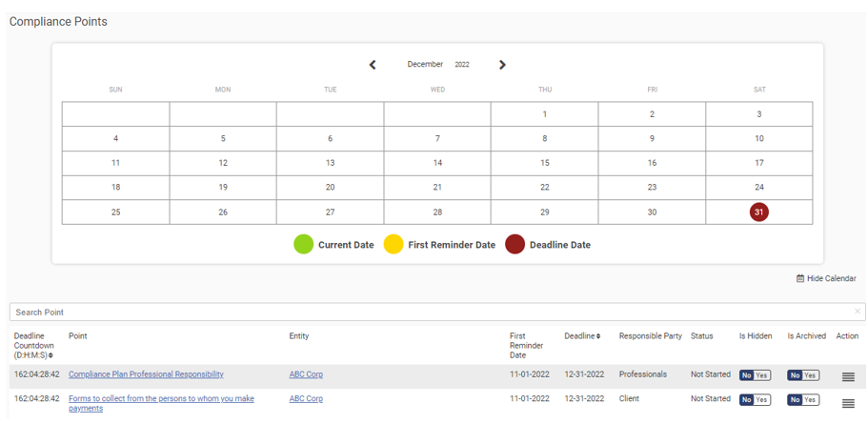Viewport: 868px width, 424px height.
Task: Click the red Deadline Date legend swatch
Action: [515, 245]
